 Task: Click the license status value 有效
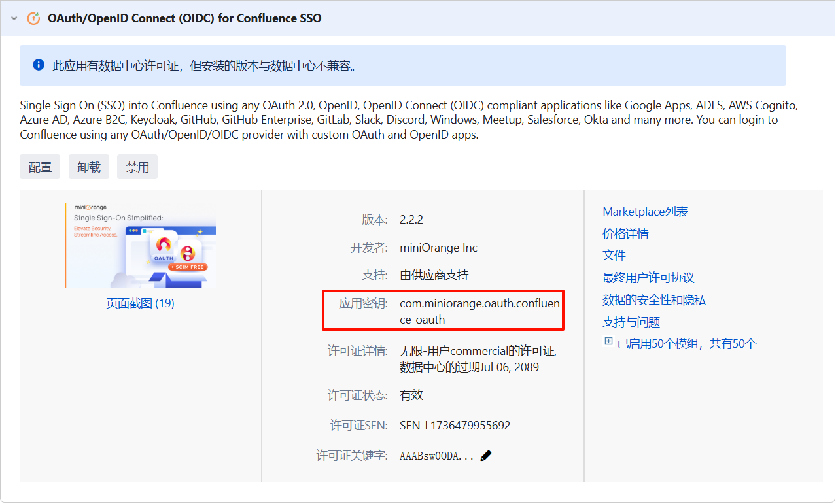pos(411,395)
